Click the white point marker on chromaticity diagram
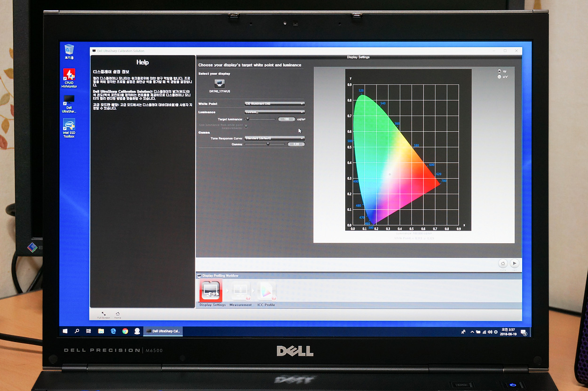The width and height of the screenshot is (588, 391). click(x=389, y=175)
